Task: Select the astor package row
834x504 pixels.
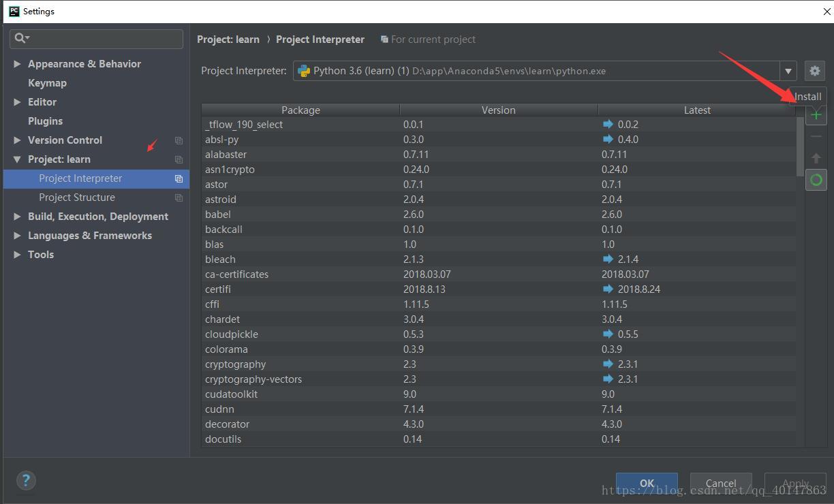Action: click(499, 185)
